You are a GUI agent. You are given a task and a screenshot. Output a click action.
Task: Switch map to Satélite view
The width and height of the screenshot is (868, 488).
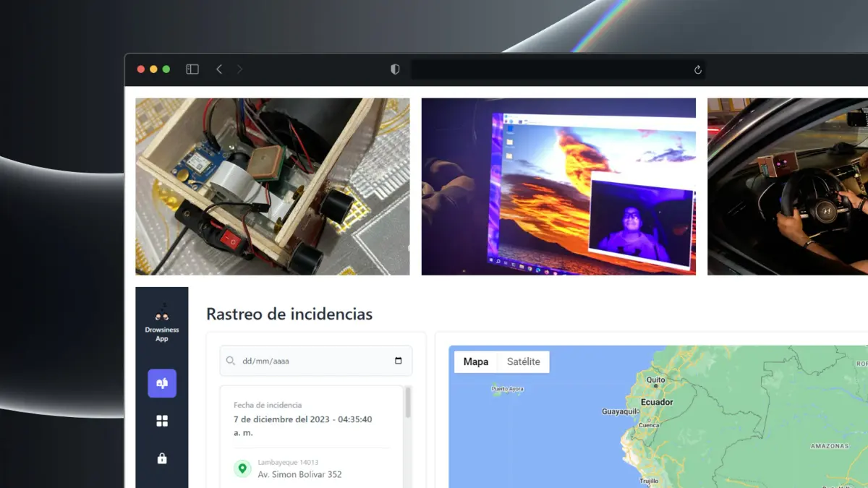click(524, 361)
